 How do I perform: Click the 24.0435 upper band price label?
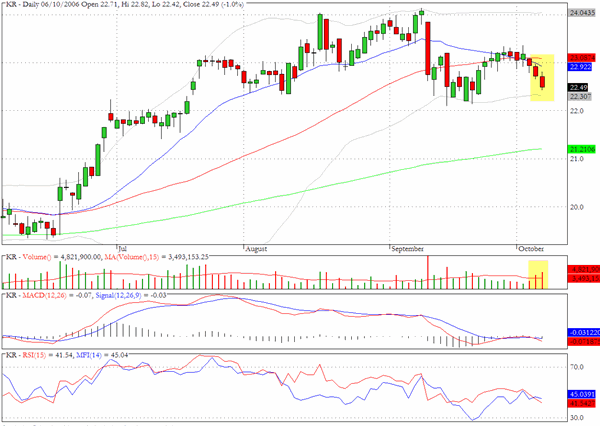(x=582, y=13)
